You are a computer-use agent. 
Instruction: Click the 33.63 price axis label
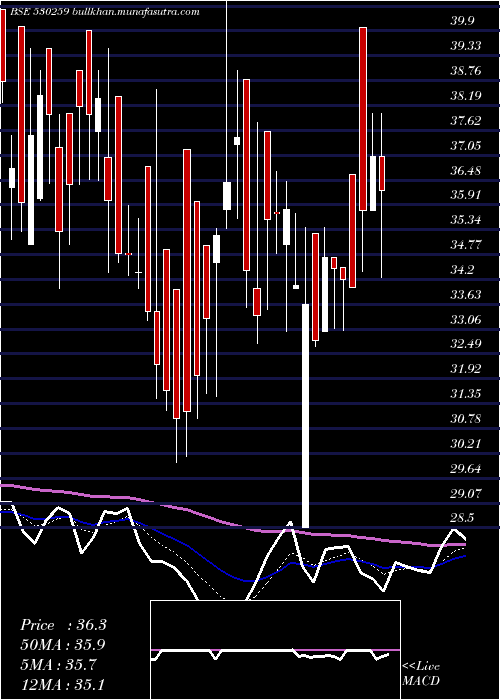tap(467, 295)
